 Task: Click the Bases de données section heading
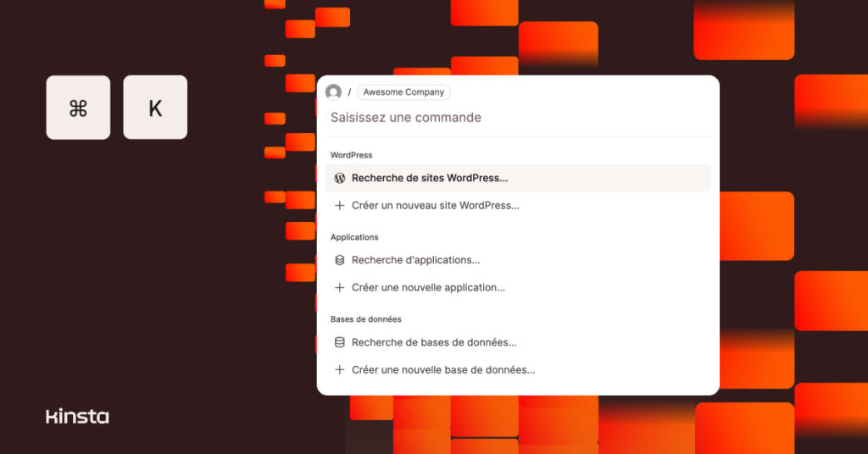366,319
